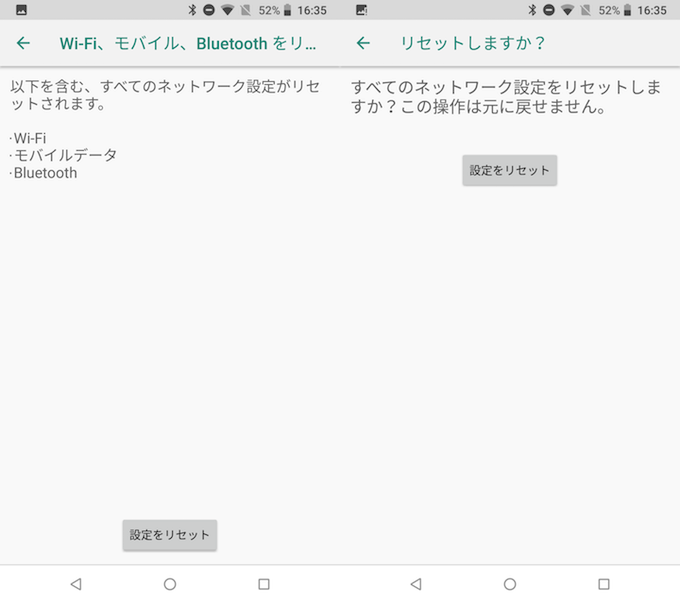Open recents square on network list screen
The width and height of the screenshot is (680, 604).
tap(264, 584)
